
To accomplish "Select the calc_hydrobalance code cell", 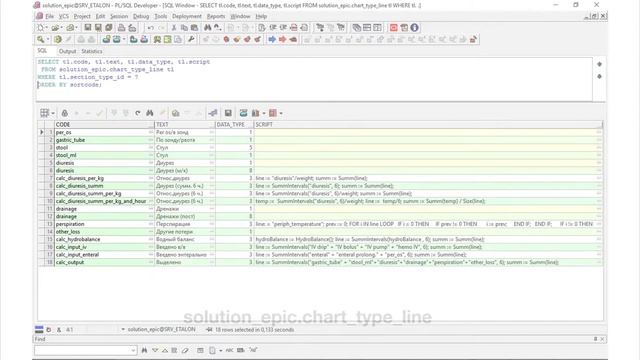I will [x=104, y=239].
